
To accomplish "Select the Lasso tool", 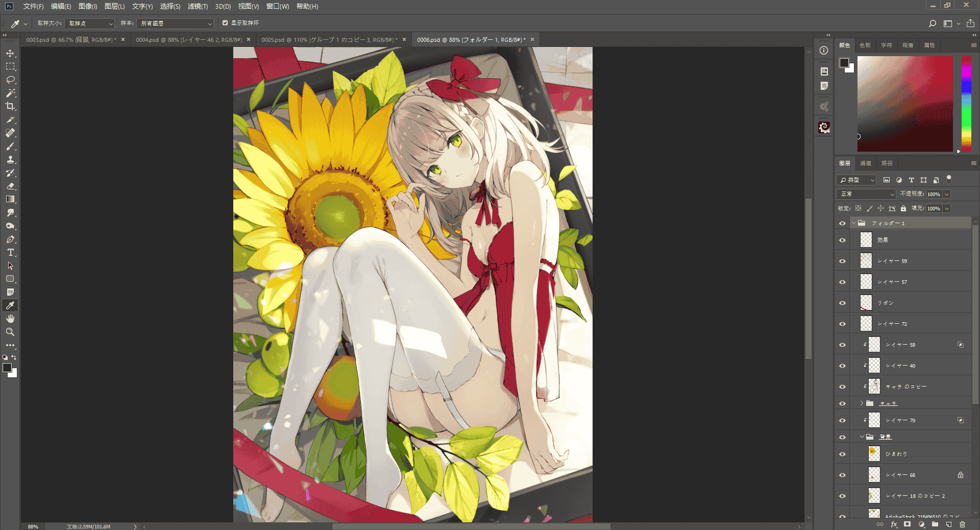I will click(x=10, y=80).
